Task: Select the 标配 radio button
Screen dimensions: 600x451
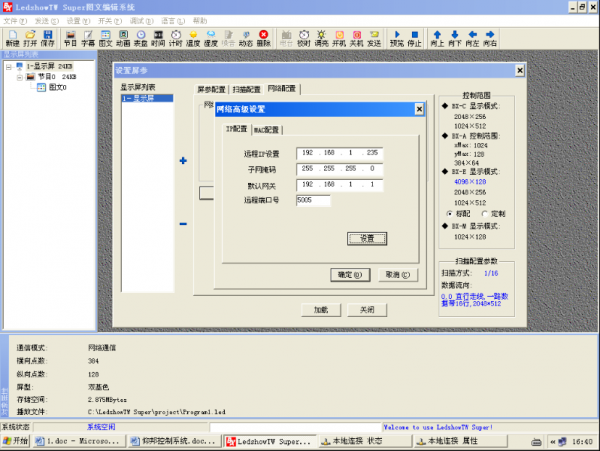Action: (449, 214)
